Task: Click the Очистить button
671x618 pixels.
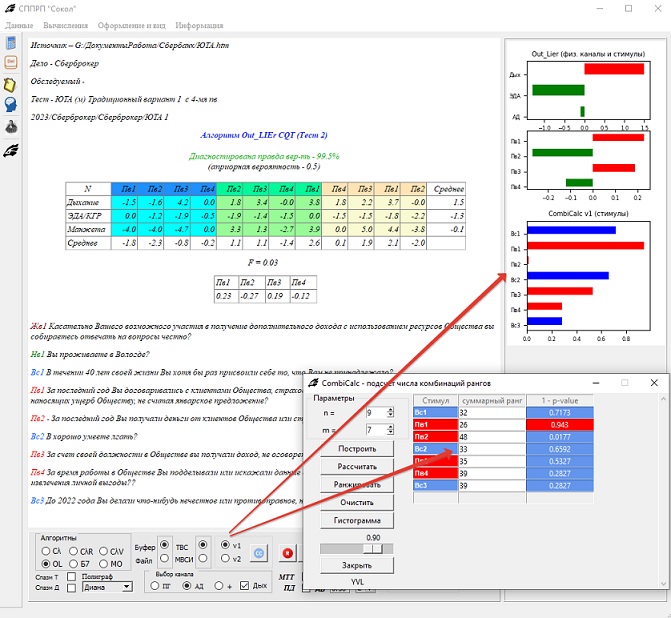Action: tap(357, 502)
